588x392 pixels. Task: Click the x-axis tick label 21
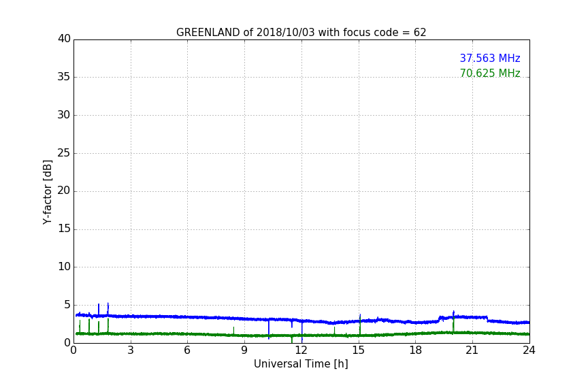point(472,350)
